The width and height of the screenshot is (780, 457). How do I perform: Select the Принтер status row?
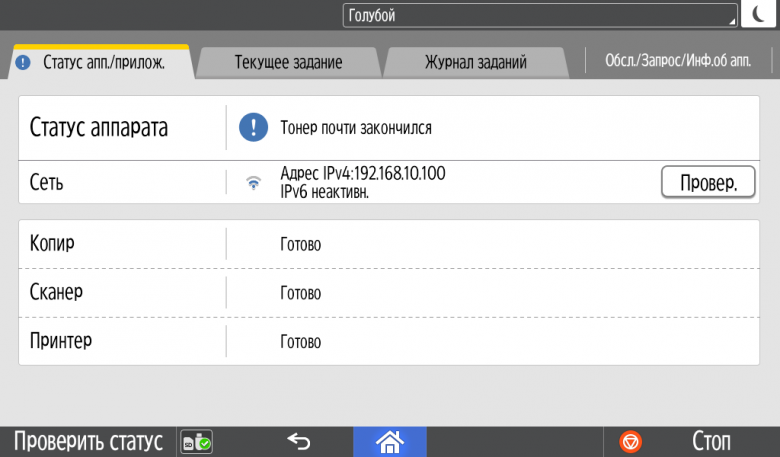[x=389, y=342]
